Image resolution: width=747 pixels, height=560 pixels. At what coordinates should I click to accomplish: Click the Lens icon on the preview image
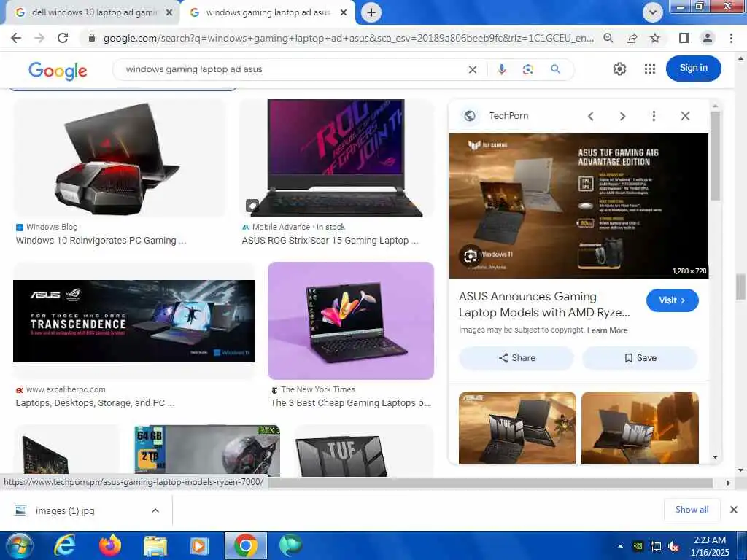point(471,256)
